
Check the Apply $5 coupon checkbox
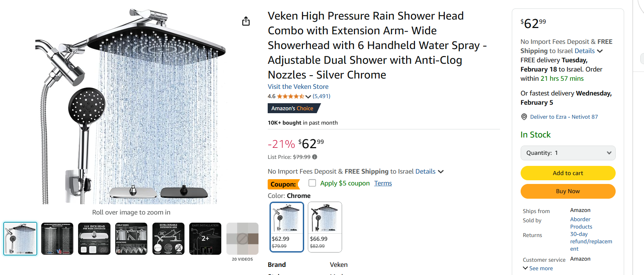click(312, 183)
